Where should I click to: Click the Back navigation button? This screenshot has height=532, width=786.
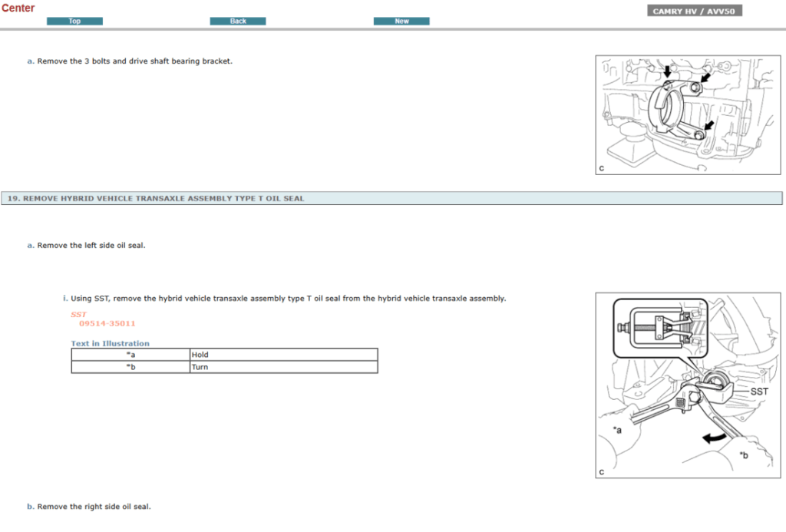tap(237, 21)
